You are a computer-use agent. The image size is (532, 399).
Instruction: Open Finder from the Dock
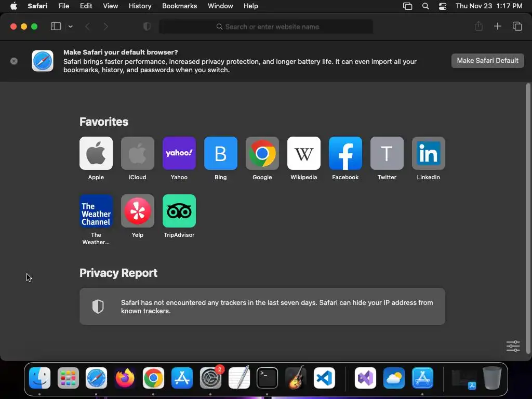(39, 378)
